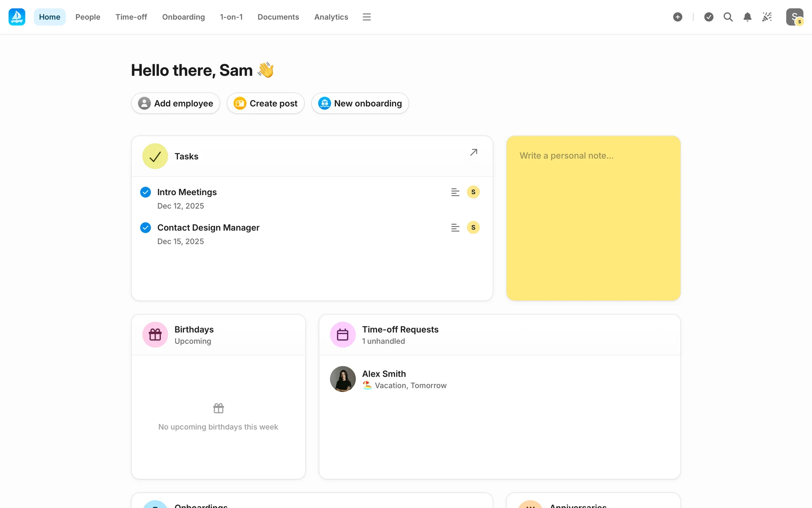Go to the People tab

point(88,17)
